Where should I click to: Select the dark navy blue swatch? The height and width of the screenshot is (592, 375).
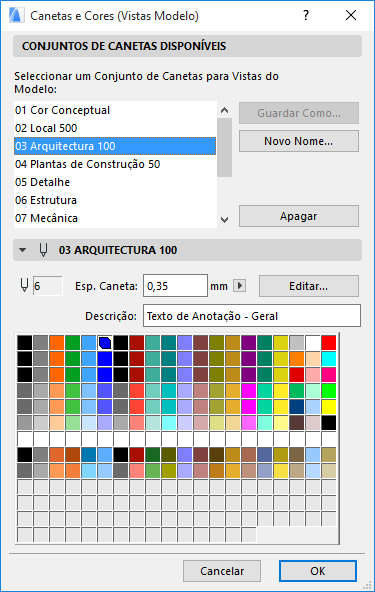tap(297, 407)
